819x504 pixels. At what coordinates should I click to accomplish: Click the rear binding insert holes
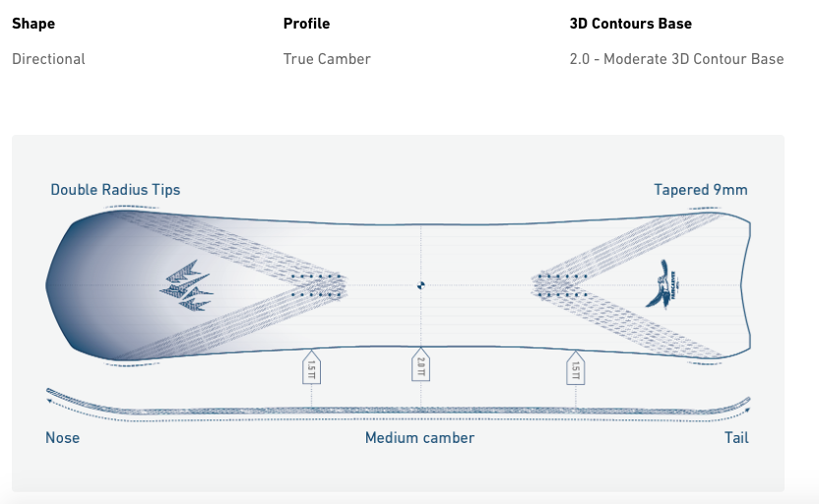coord(562,285)
